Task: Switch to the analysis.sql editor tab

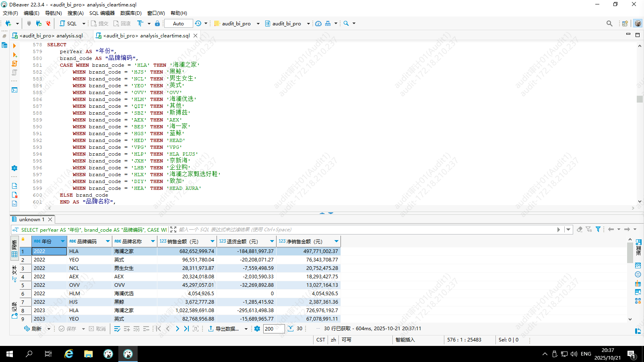Action: [x=51, y=35]
